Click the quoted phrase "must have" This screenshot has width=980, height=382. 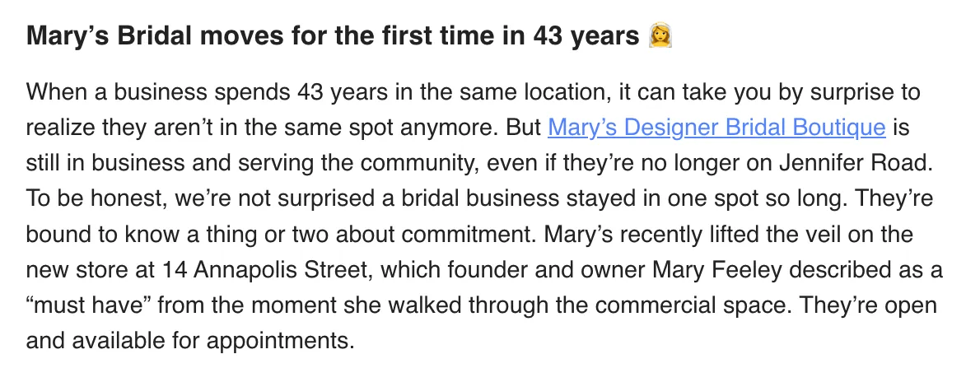click(91, 305)
